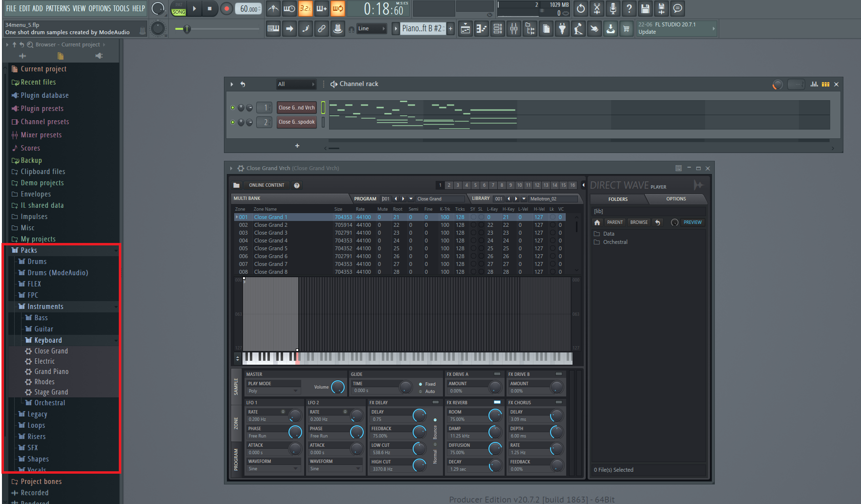This screenshot has width=861, height=504.
Task: Start playback with the play button
Action: (194, 8)
